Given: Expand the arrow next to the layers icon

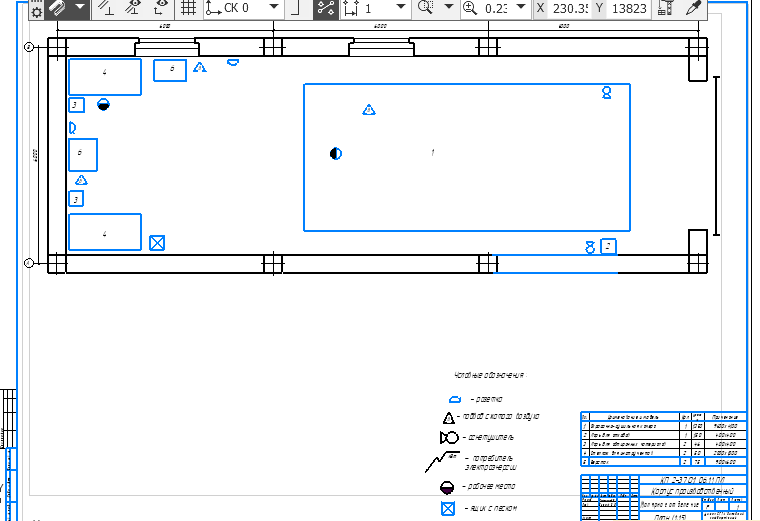Looking at the screenshot, I should [80, 8].
